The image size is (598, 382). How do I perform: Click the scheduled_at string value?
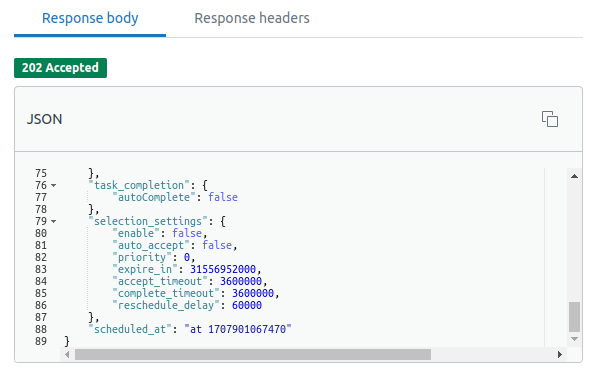[238, 329]
